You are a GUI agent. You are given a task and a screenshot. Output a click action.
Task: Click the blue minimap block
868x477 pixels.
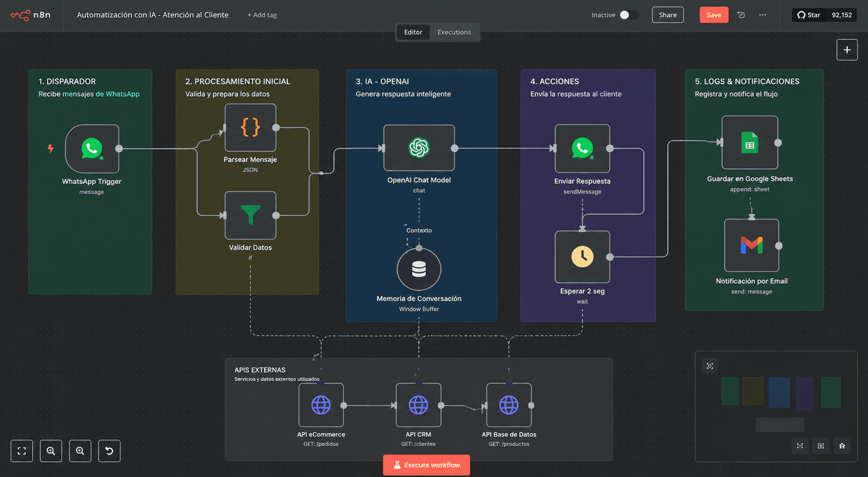(779, 393)
